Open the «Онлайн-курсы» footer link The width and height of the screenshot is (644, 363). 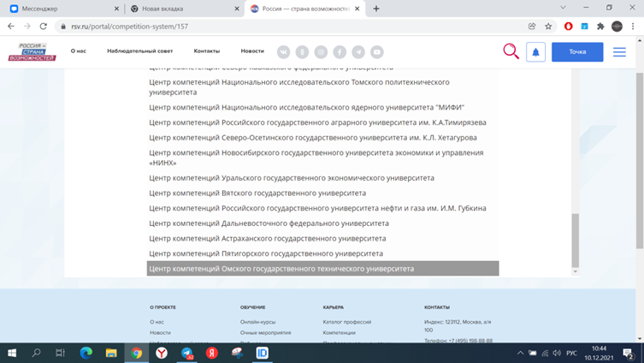[x=257, y=322]
